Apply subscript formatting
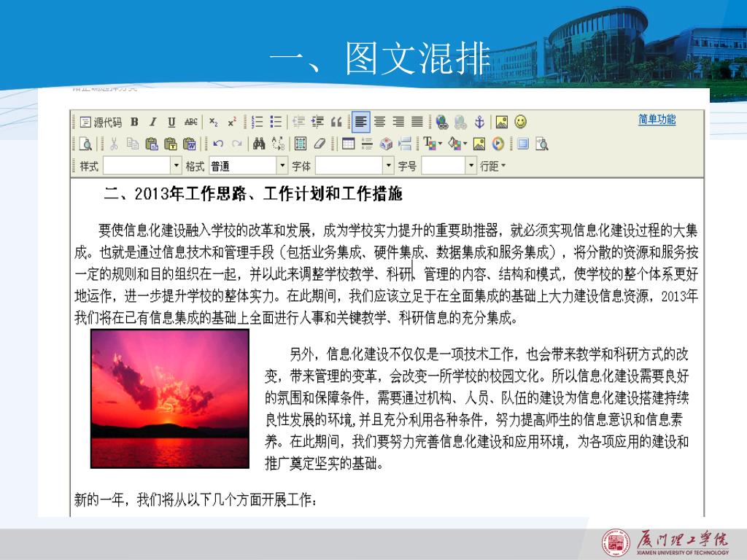 (214, 122)
